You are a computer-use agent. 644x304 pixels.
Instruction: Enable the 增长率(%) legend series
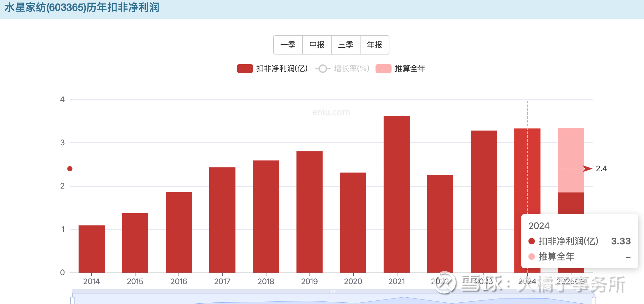342,69
